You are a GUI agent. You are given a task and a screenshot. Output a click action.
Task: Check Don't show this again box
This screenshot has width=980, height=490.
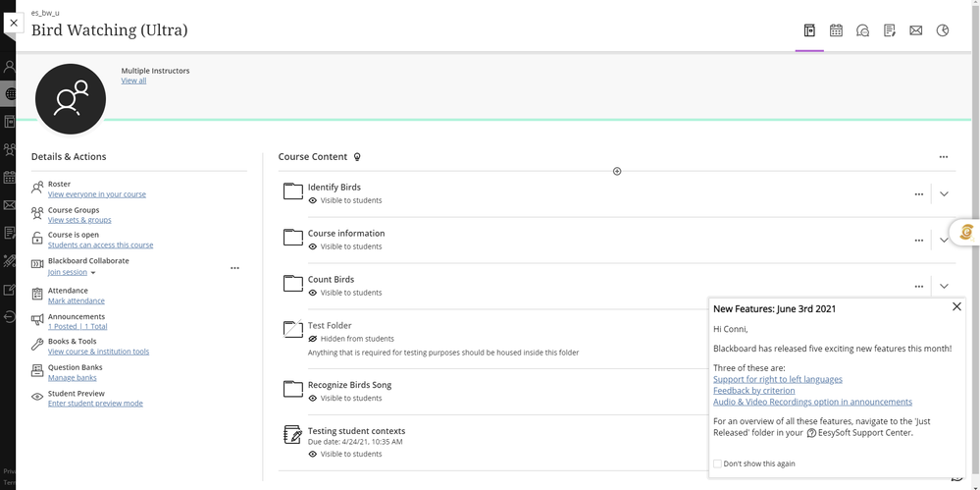tap(717, 463)
